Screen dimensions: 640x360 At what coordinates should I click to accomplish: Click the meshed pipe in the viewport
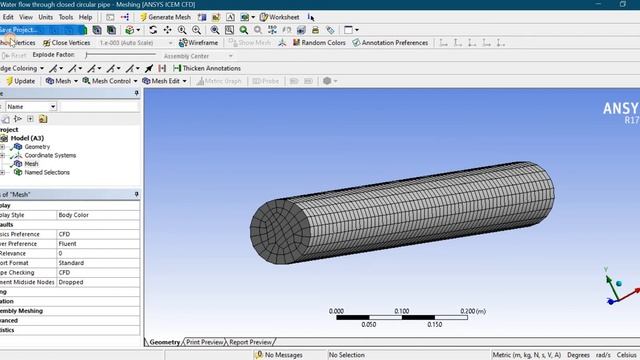402,212
